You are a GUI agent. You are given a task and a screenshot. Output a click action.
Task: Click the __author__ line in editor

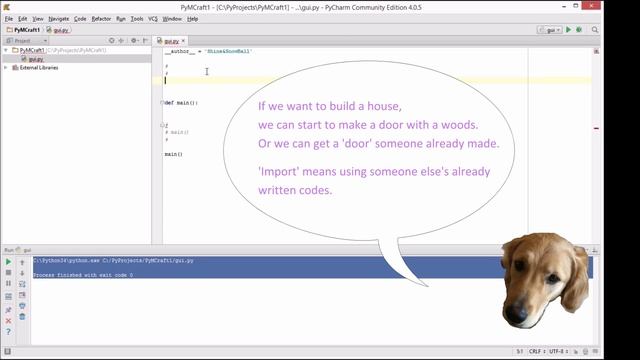[209, 51]
